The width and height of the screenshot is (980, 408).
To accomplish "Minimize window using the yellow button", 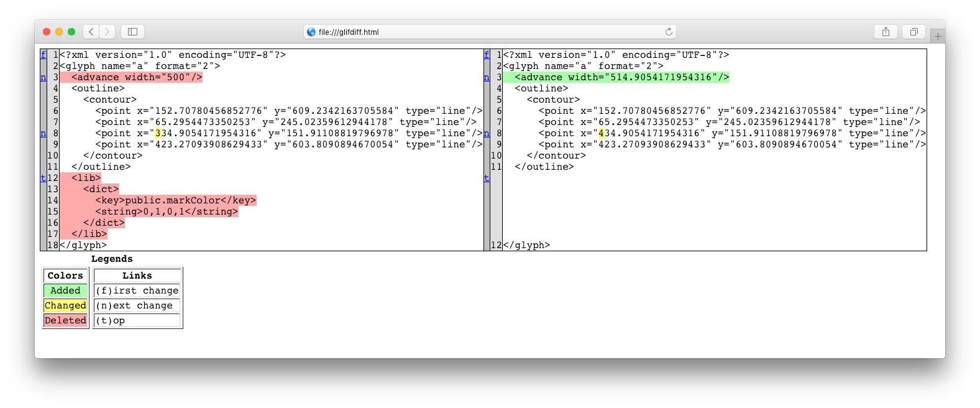I will point(59,32).
